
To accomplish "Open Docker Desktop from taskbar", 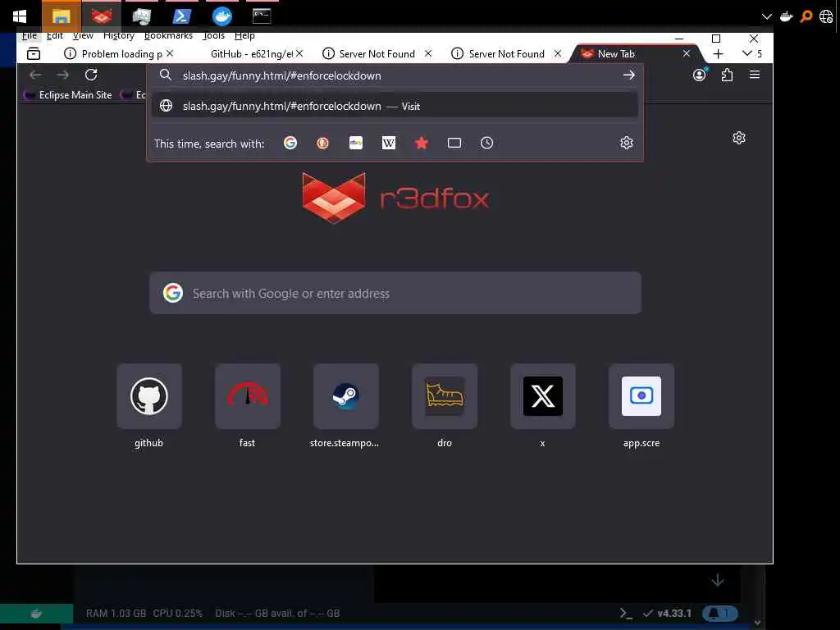I will tap(221, 16).
